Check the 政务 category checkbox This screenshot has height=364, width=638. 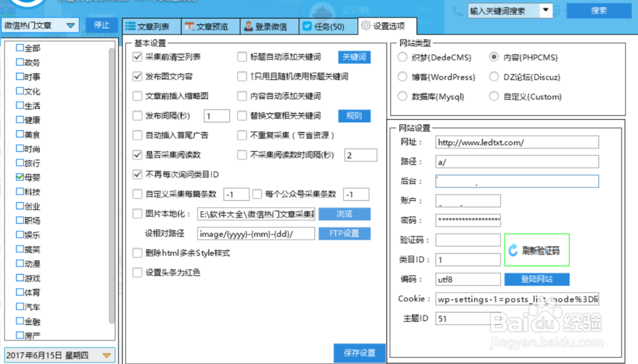20,62
